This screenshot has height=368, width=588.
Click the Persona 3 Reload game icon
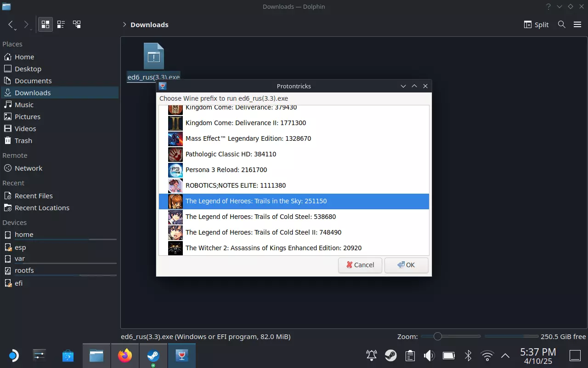coord(175,170)
